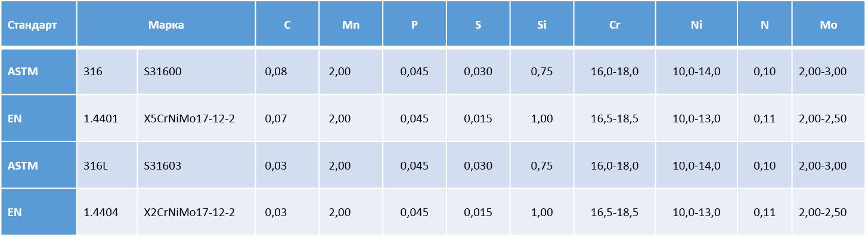Click the Ni column header
This screenshot has height=237, width=868.
pyautogui.click(x=696, y=24)
